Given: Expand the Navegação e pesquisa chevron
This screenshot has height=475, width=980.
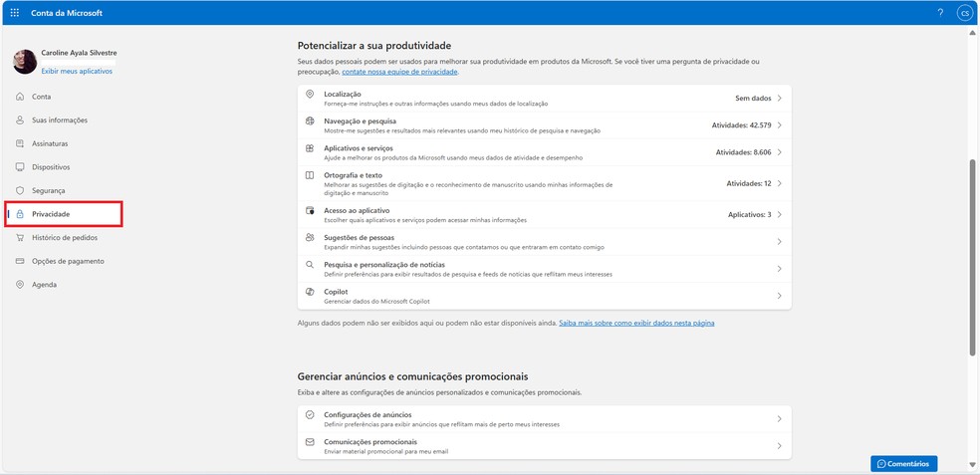Looking at the screenshot, I should [x=780, y=125].
